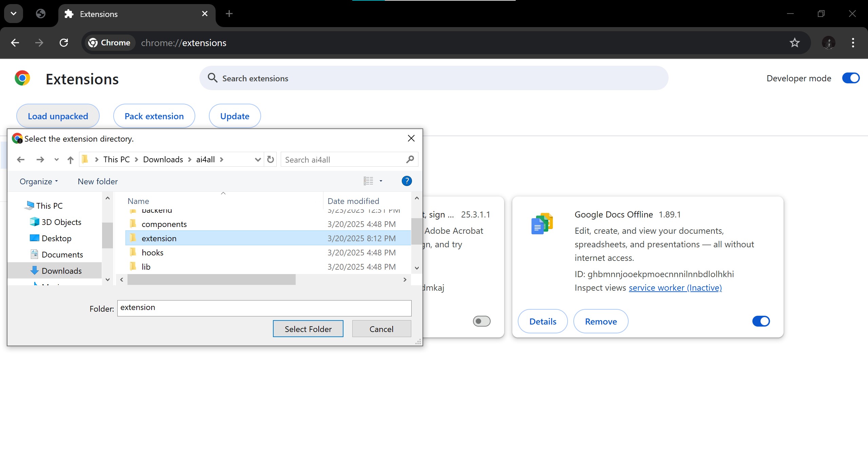868x456 pixels.
Task: Open the Organize dropdown menu
Action: tap(39, 182)
